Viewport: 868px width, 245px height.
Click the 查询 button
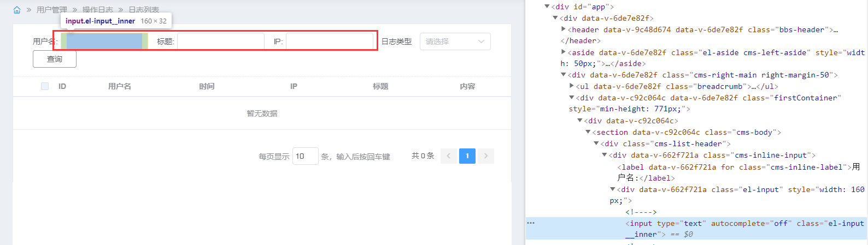55,59
